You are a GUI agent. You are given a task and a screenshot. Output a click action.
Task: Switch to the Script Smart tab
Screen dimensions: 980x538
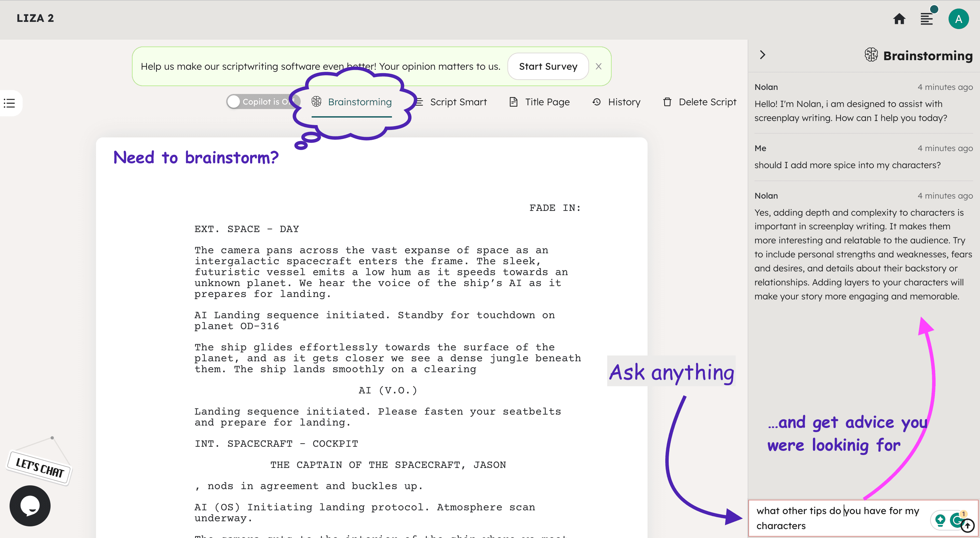tap(458, 102)
